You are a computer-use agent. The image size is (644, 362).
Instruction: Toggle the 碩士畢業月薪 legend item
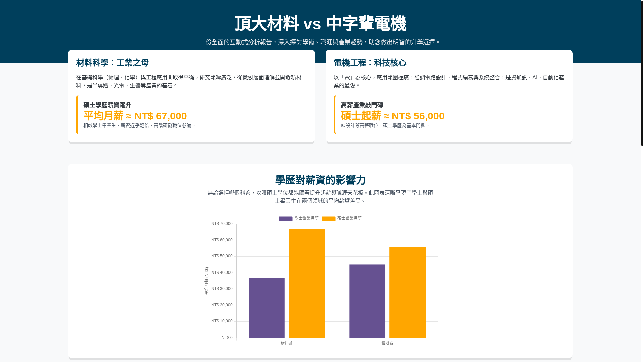(x=341, y=218)
